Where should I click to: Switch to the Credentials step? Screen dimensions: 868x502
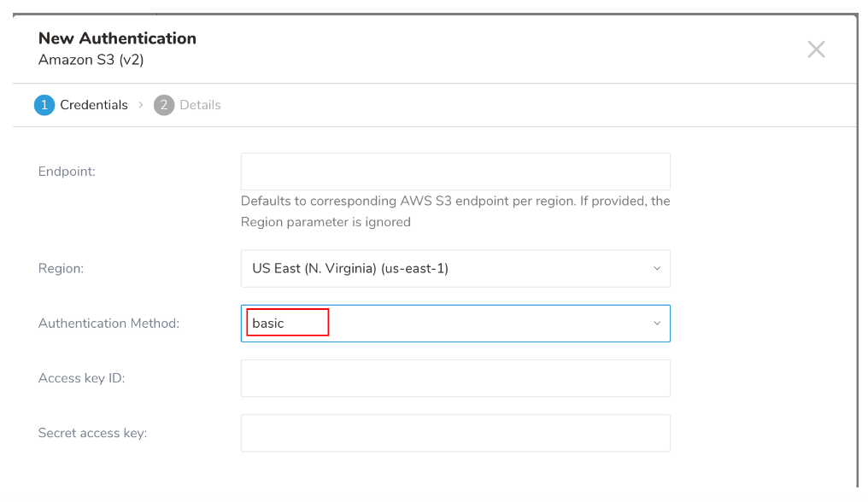93,105
